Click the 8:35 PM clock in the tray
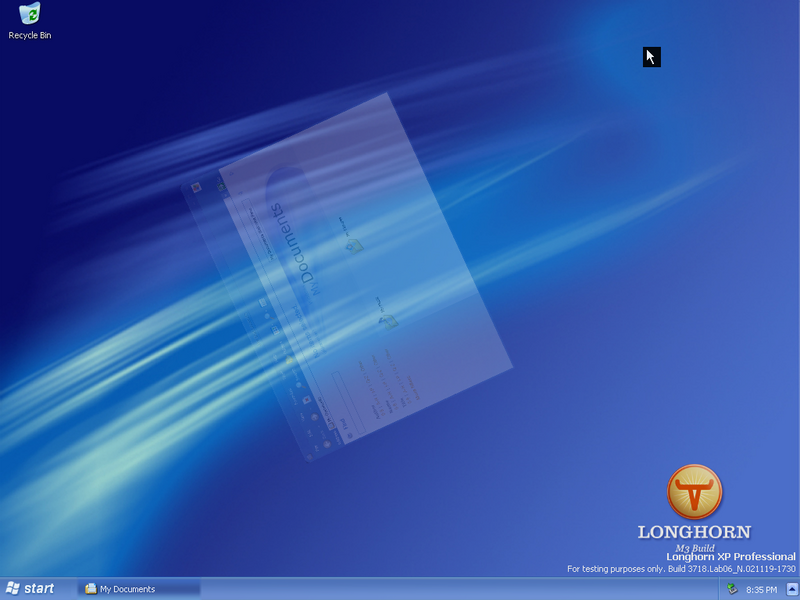The image size is (800, 600). pos(761,590)
